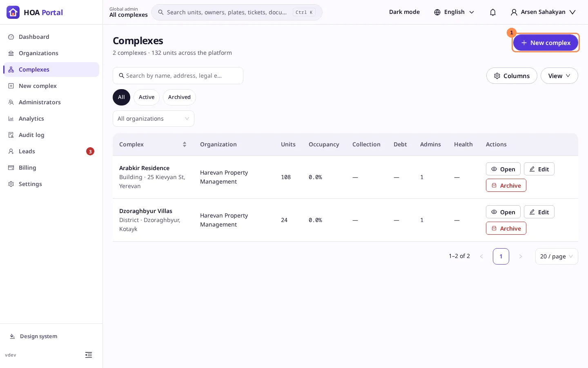Click the globe language icon
588x368 pixels.
point(437,12)
